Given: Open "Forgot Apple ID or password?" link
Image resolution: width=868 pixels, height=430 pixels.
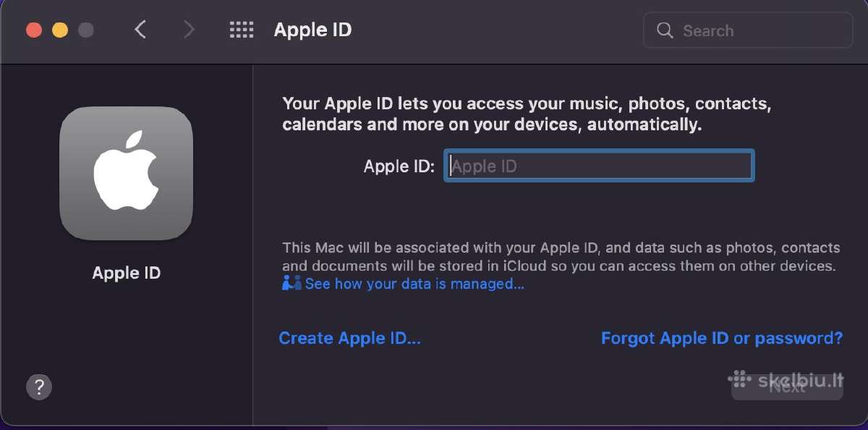Looking at the screenshot, I should point(722,338).
